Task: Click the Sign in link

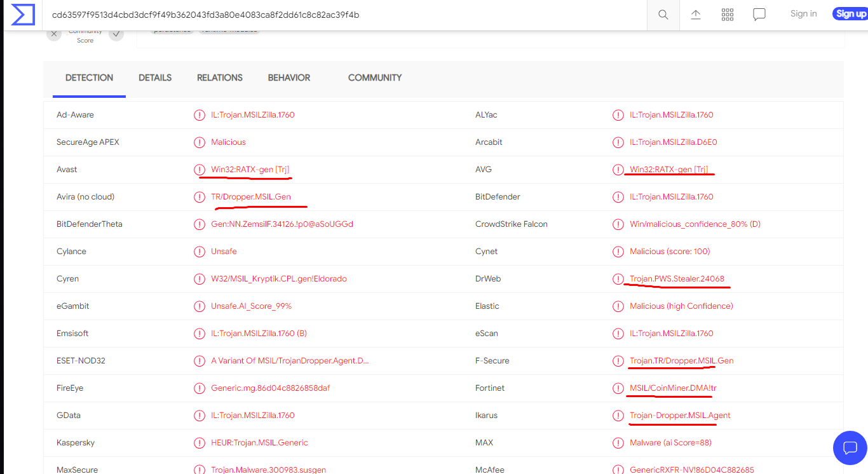Action: (804, 14)
